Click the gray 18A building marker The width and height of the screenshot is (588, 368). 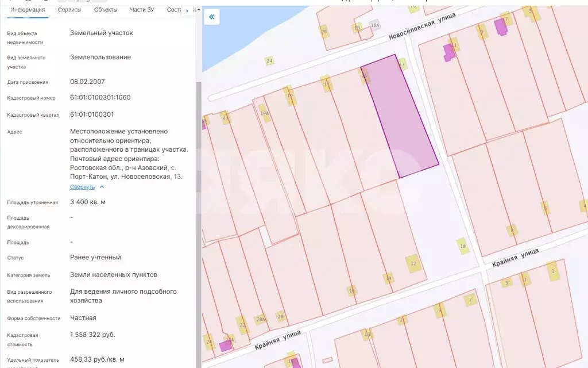coord(375,25)
